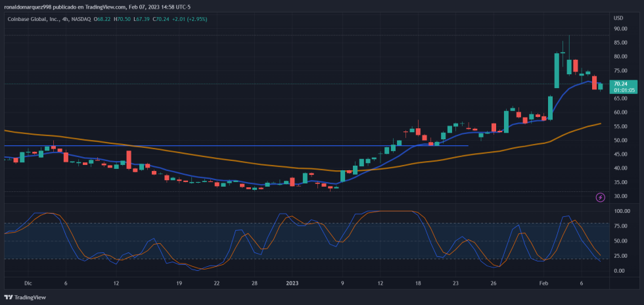The image size is (644, 305).
Task: Click the USD currency label
Action: (618, 18)
